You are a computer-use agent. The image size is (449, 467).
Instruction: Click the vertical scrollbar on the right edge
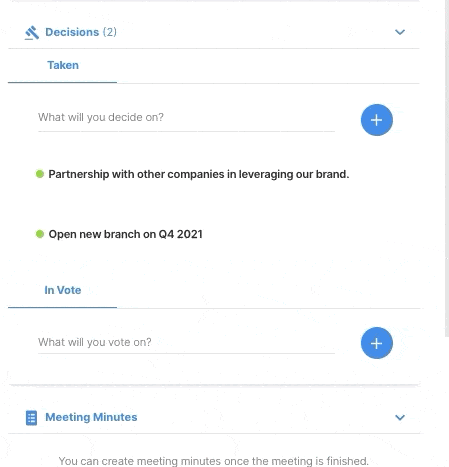[x=447, y=168]
